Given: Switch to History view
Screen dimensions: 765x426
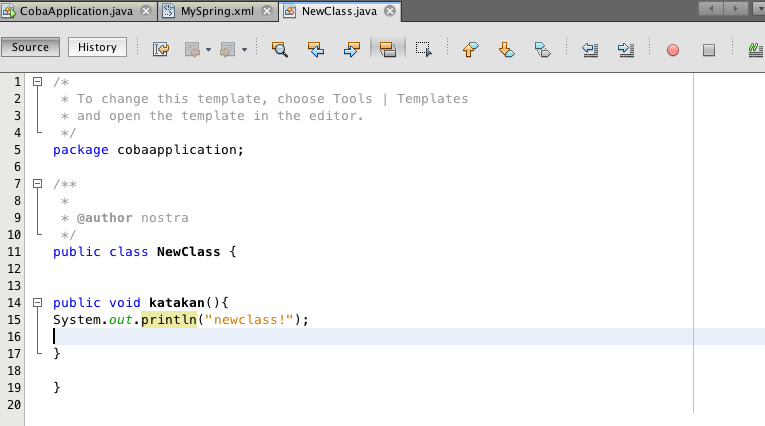Looking at the screenshot, I should pos(97,47).
